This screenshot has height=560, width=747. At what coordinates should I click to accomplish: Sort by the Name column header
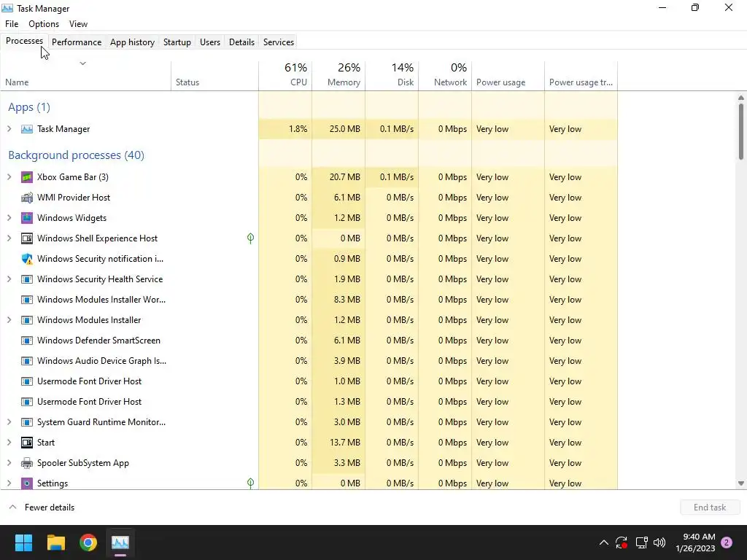pos(86,75)
